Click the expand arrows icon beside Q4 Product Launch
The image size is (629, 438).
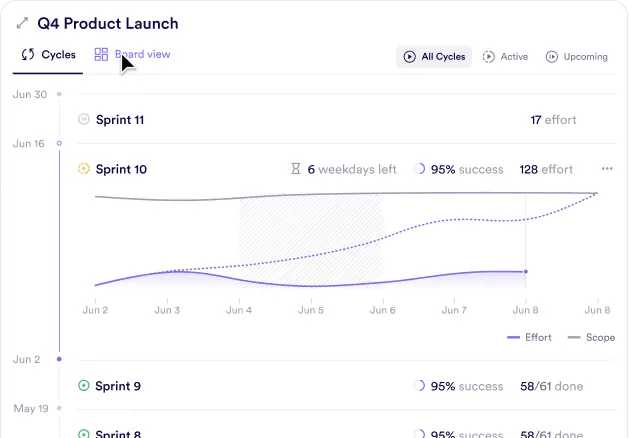click(22, 23)
